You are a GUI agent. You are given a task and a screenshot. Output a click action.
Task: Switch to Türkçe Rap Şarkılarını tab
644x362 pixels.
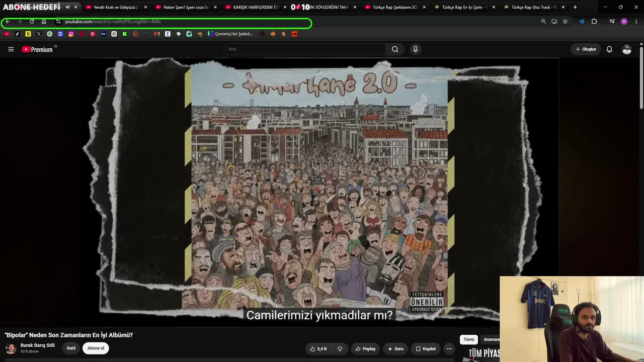click(394, 7)
